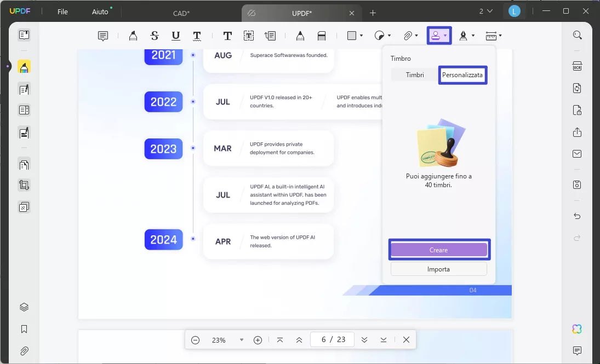Viewport: 600px width, 364px height.
Task: Send file by email icon
Action: [x=578, y=154]
